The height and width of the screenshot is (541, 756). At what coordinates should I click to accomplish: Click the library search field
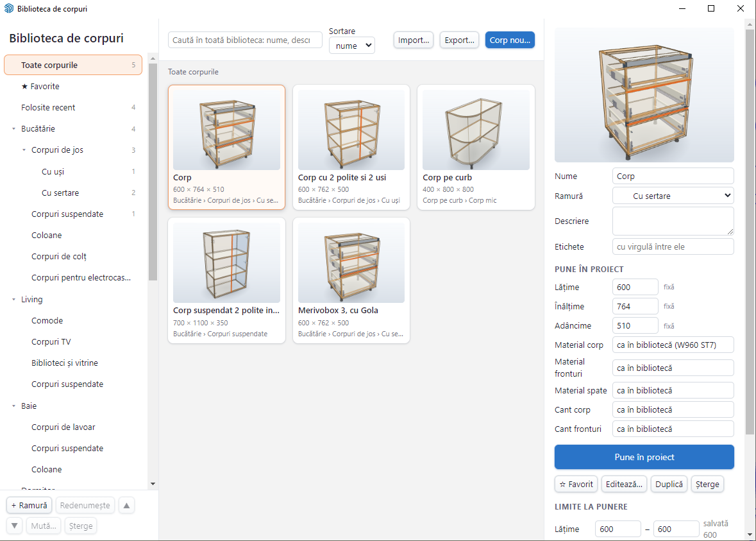click(x=245, y=40)
